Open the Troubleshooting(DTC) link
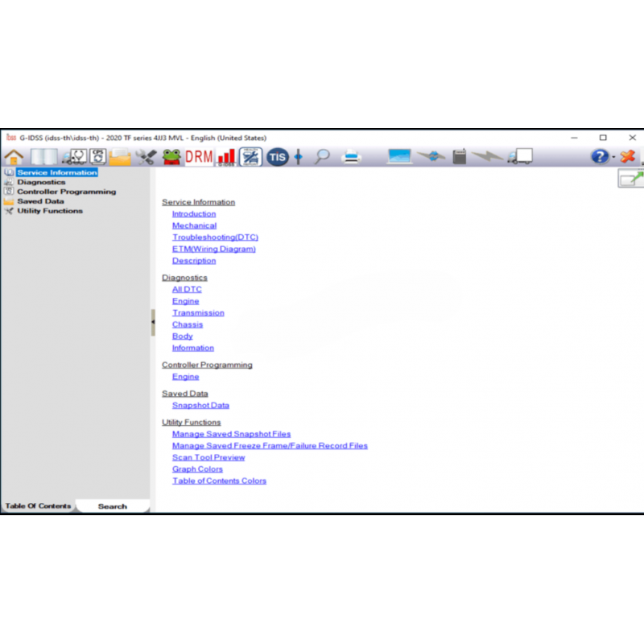644x644 pixels. click(x=215, y=237)
